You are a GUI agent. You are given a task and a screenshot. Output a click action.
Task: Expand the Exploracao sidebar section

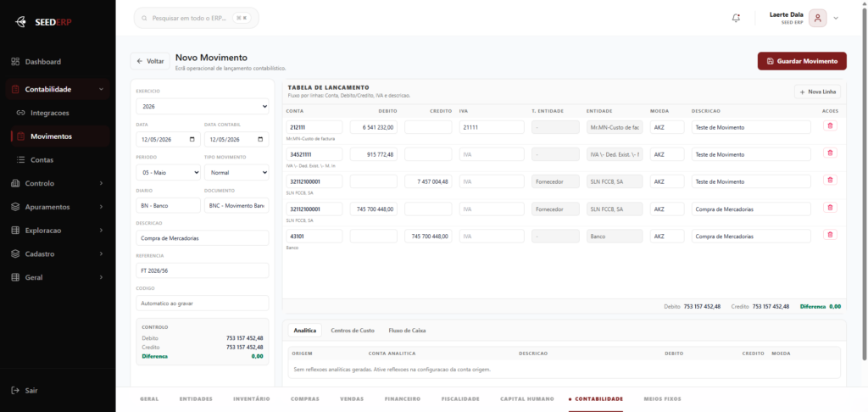click(x=102, y=230)
